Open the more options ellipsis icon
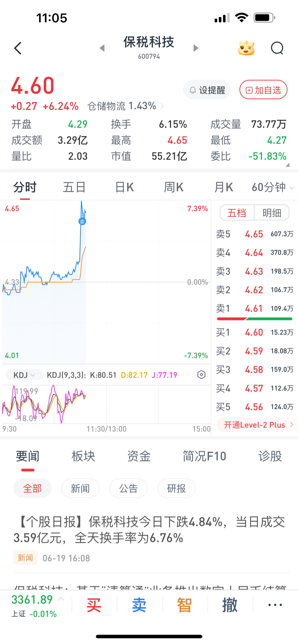The width and height of the screenshot is (298, 644). (275, 605)
